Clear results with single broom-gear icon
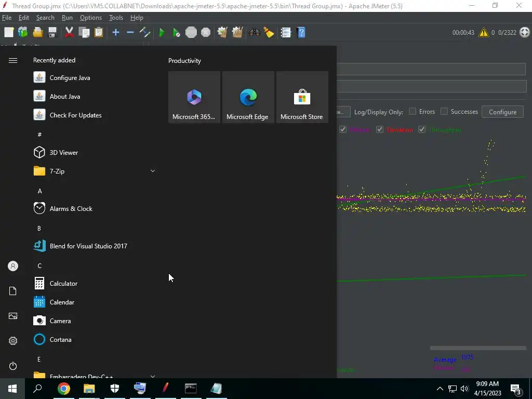The height and width of the screenshot is (399, 532). 222,33
